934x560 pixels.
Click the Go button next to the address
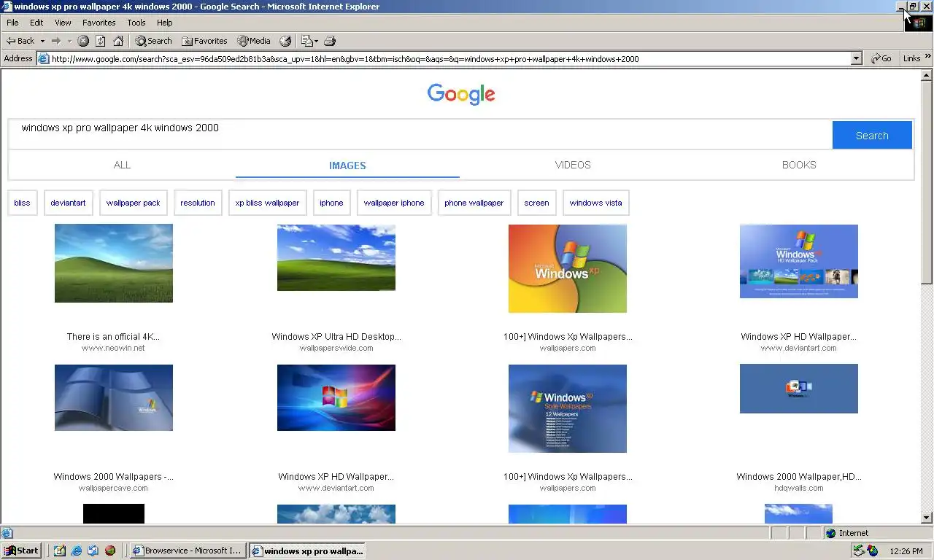pyautogui.click(x=881, y=58)
